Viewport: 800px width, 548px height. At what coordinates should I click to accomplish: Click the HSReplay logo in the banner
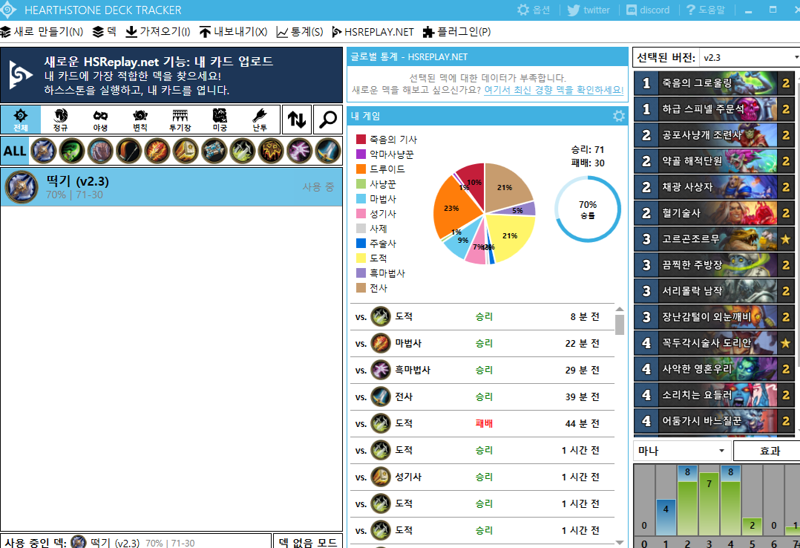[x=20, y=75]
